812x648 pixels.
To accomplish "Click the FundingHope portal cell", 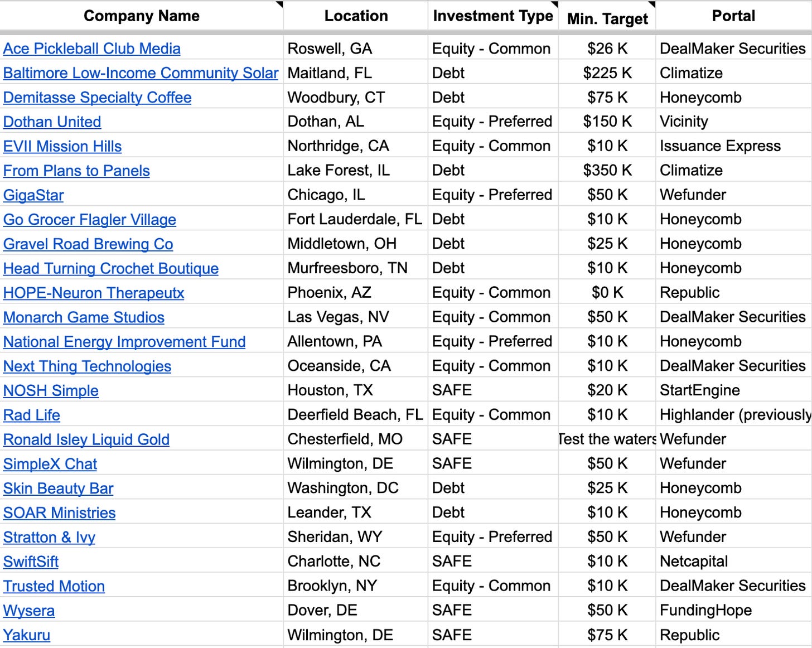I will point(734,611).
